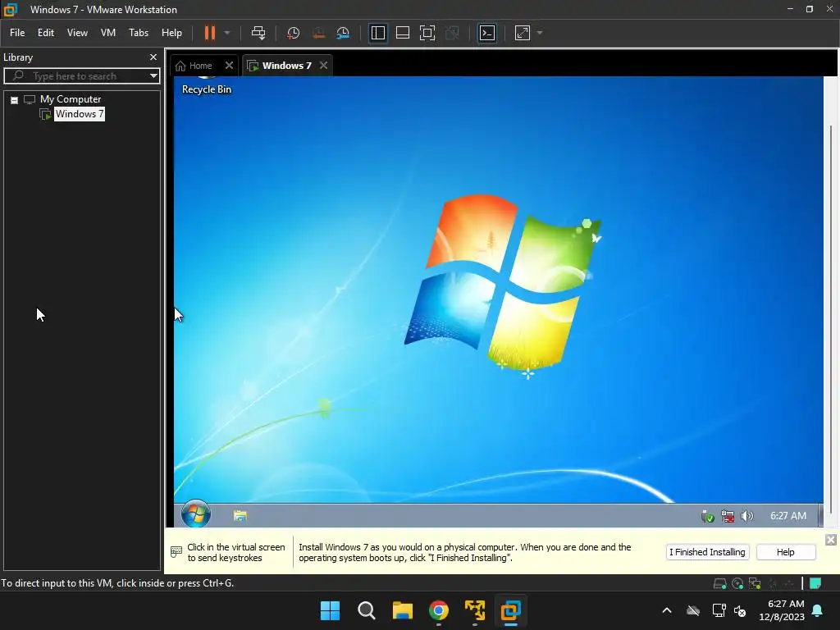The width and height of the screenshot is (840, 630).
Task: Click the guest network tray icon
Action: coord(728,516)
